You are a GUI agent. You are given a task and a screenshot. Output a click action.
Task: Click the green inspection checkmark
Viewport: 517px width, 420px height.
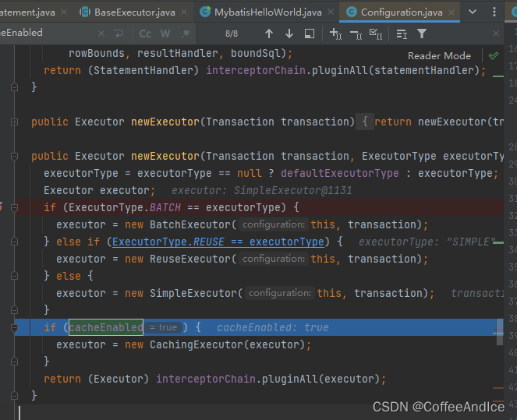tap(494, 55)
